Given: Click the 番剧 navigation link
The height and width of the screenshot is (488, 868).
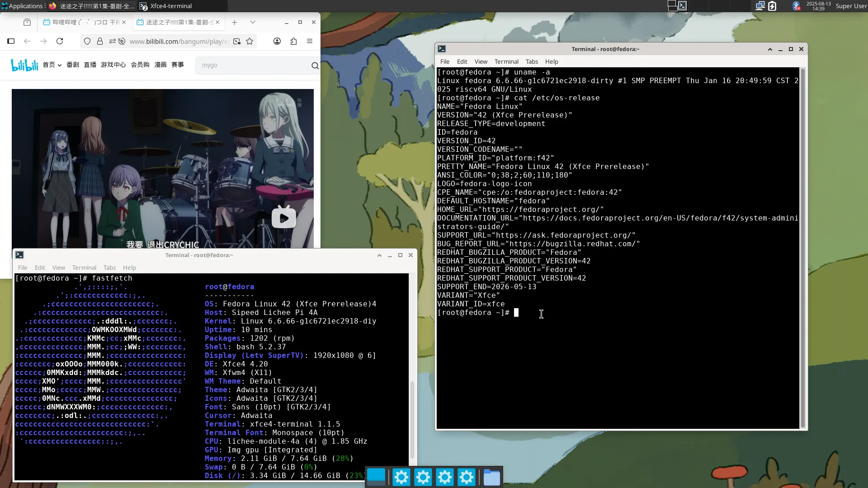Looking at the screenshot, I should coord(73,65).
